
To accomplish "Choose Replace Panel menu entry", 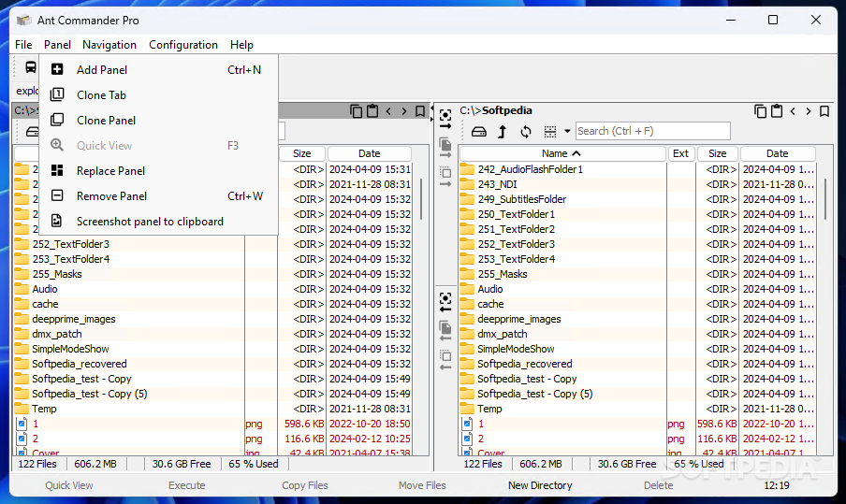I will 159,171.
